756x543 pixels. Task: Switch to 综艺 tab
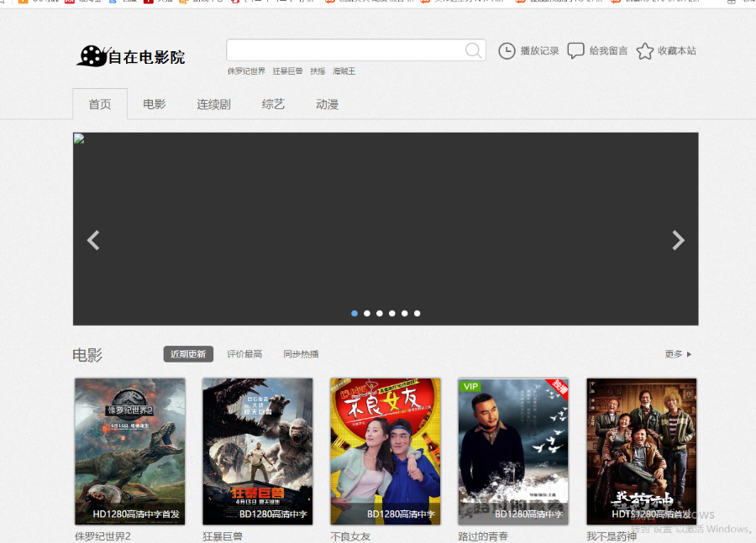tap(273, 104)
